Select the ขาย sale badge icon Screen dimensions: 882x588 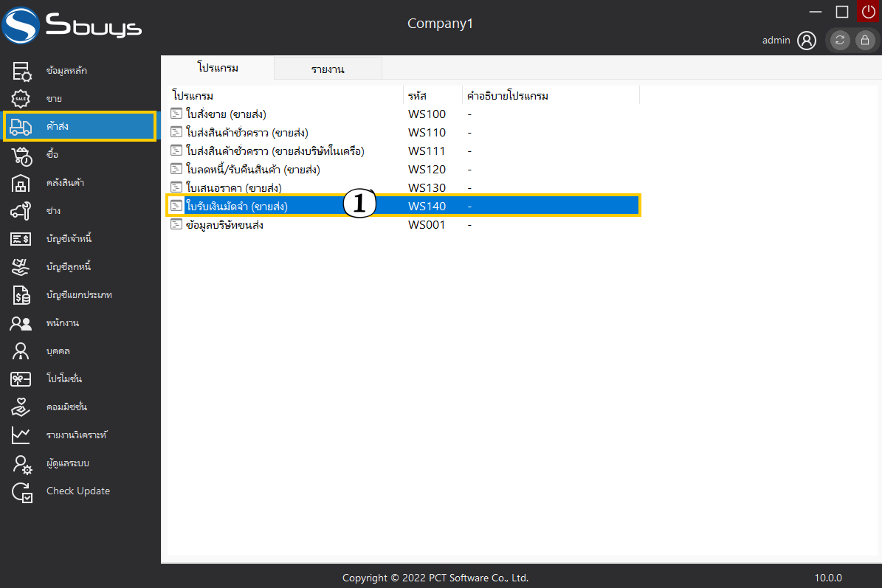point(21,99)
